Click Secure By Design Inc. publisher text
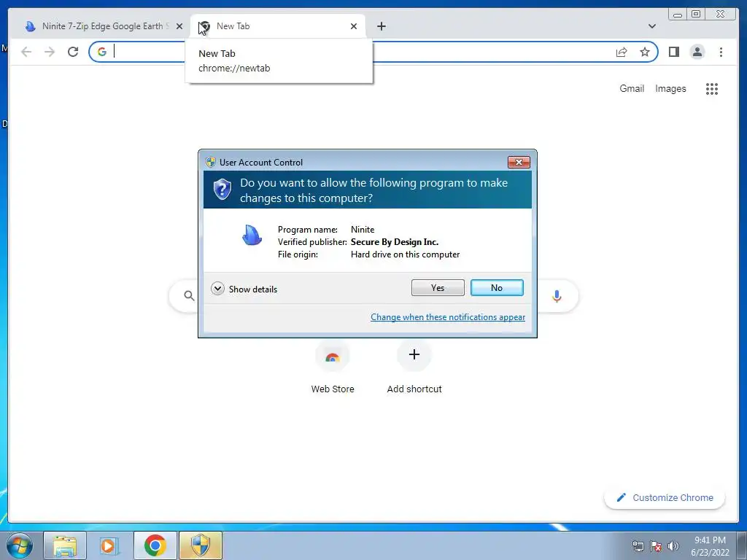The image size is (747, 560). point(395,242)
